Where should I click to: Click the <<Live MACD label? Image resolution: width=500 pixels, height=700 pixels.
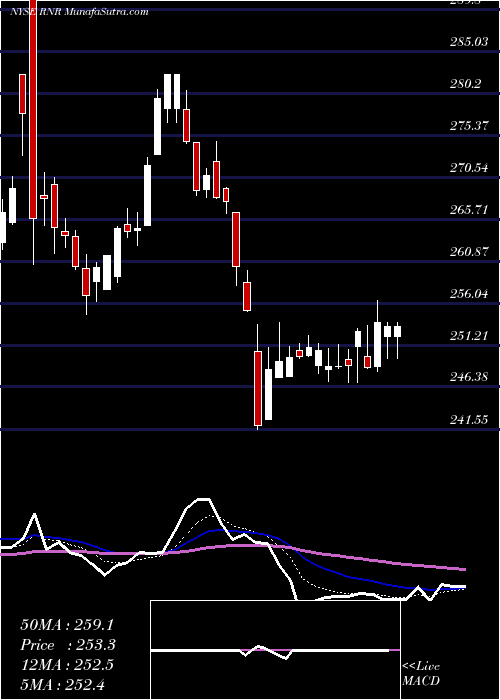click(x=421, y=674)
